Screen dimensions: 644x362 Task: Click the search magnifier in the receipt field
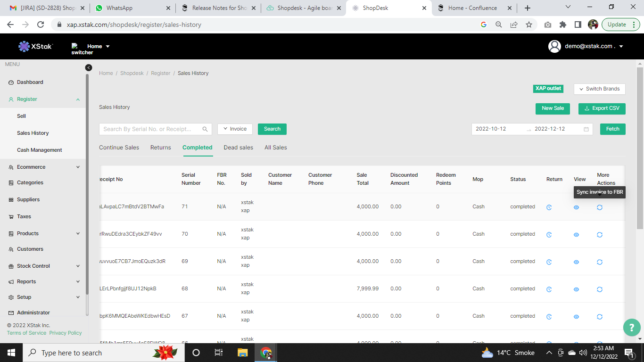(205, 129)
